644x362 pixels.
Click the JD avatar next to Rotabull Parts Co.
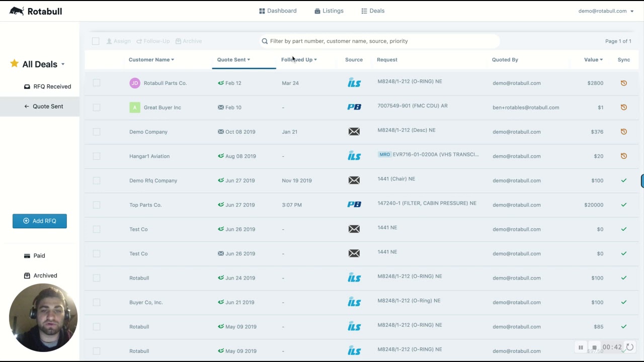pos(134,83)
